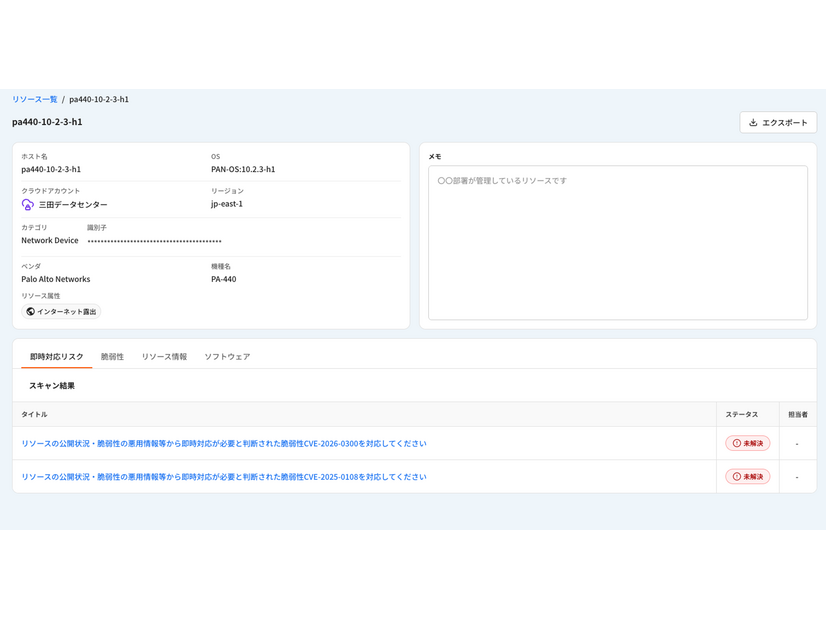Image resolution: width=826 pixels, height=620 pixels.
Task: Open the CVE-2026-0300 risk link
Action: pyautogui.click(x=224, y=444)
